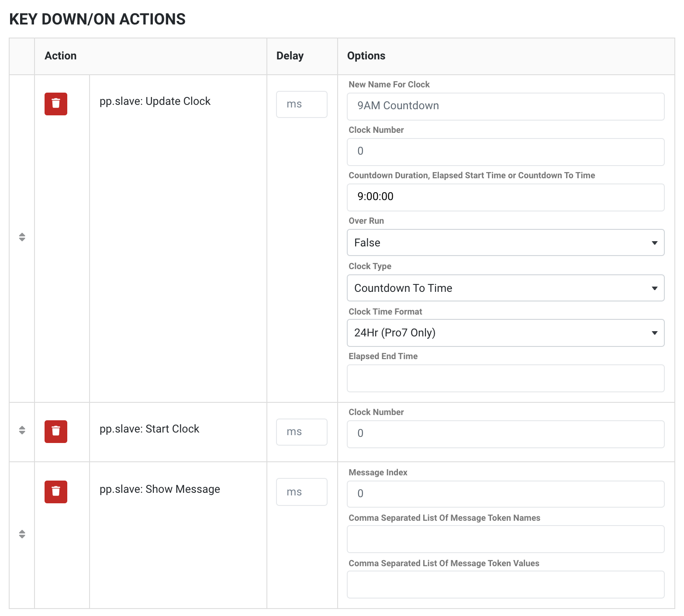This screenshot has height=616, width=684.
Task: Open the Clock Time Format dropdown
Action: pyautogui.click(x=505, y=333)
